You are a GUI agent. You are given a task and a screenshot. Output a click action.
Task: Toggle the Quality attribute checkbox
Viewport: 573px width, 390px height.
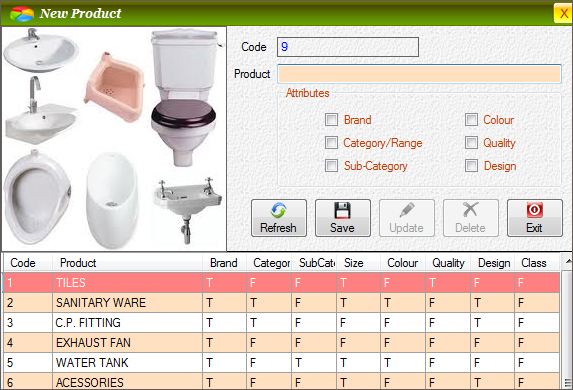(471, 143)
